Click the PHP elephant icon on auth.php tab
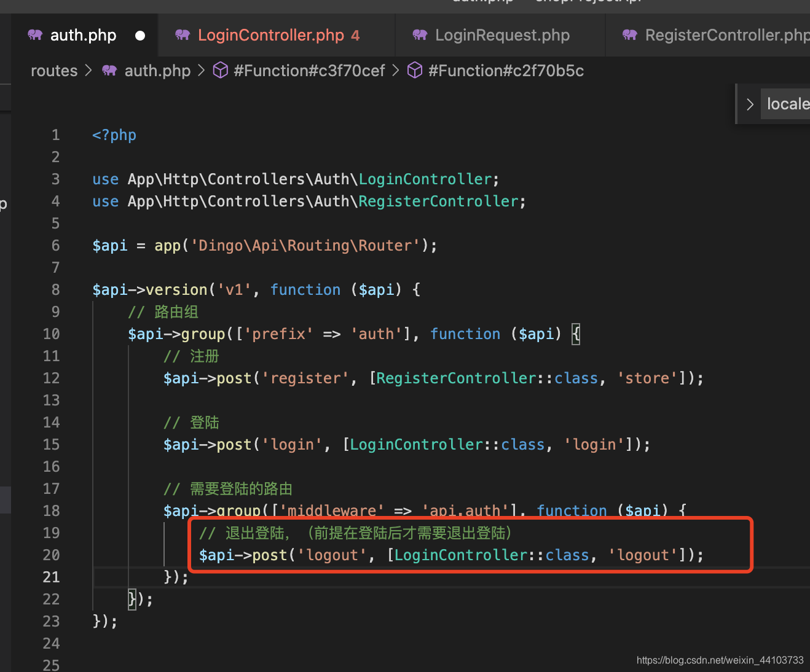This screenshot has width=810, height=672. click(35, 35)
